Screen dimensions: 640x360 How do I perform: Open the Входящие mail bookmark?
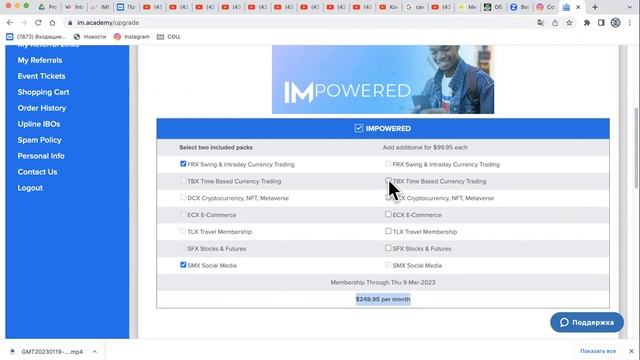pos(36,37)
